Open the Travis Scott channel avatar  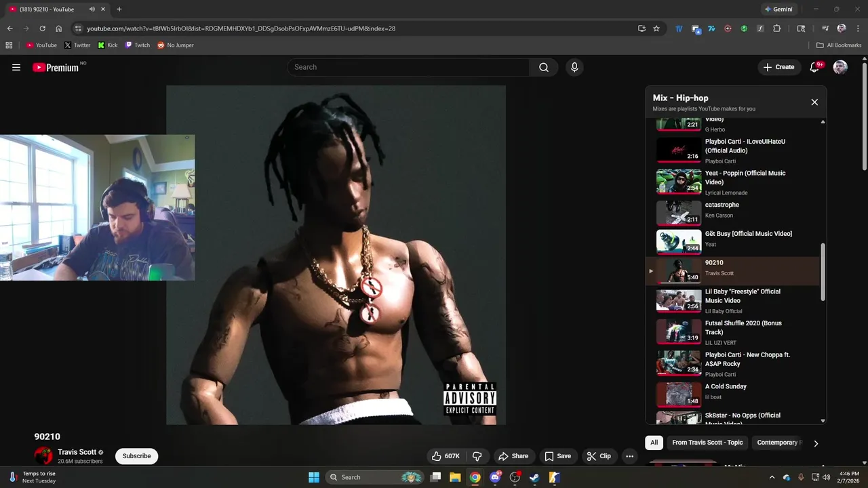pos(43,455)
